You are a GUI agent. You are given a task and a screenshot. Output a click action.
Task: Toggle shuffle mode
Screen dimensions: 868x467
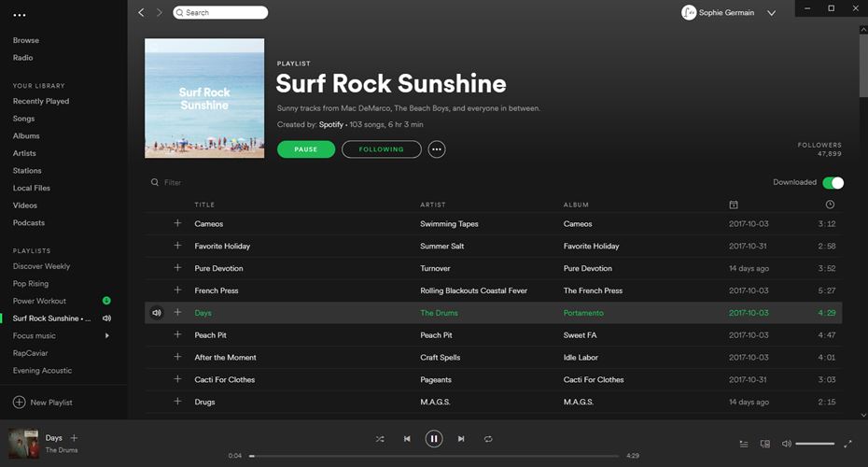pyautogui.click(x=380, y=439)
